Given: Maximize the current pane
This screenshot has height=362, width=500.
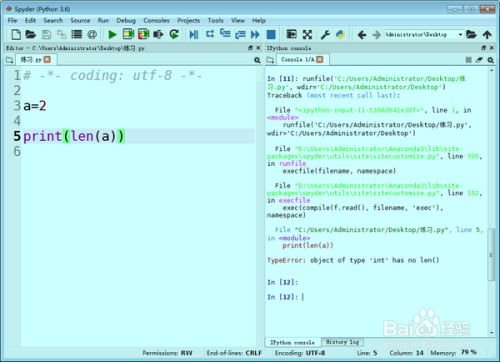Looking at the screenshot, I should [292, 34].
